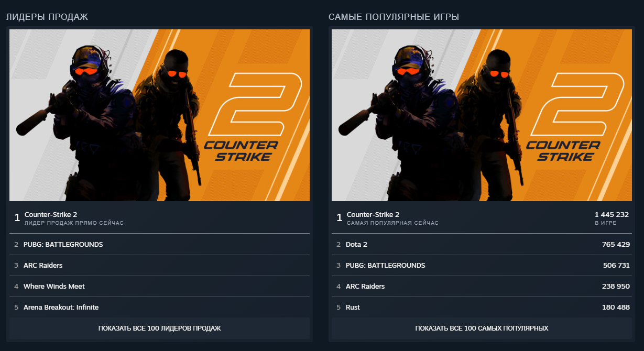Click Показать все 100 лидеров продаж button

(159, 328)
